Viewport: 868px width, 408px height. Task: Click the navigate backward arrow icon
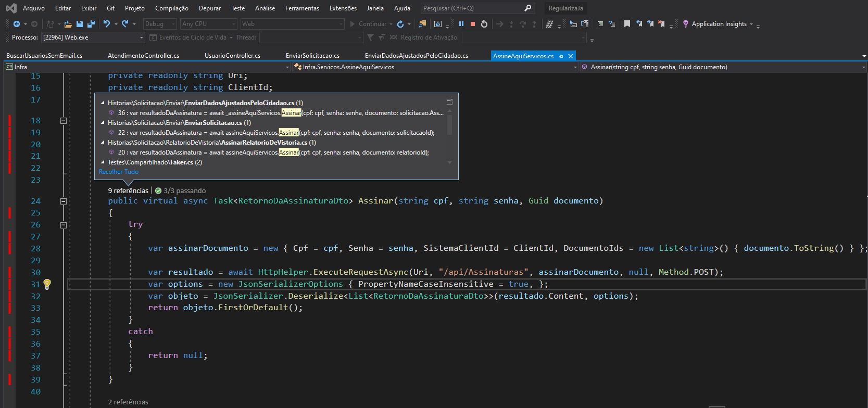click(17, 24)
